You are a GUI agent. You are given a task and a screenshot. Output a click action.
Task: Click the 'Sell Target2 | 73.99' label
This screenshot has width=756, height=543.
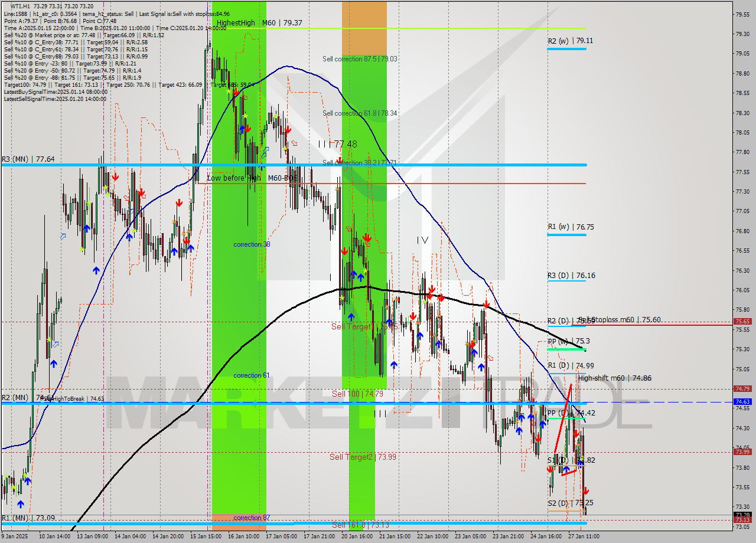(363, 457)
